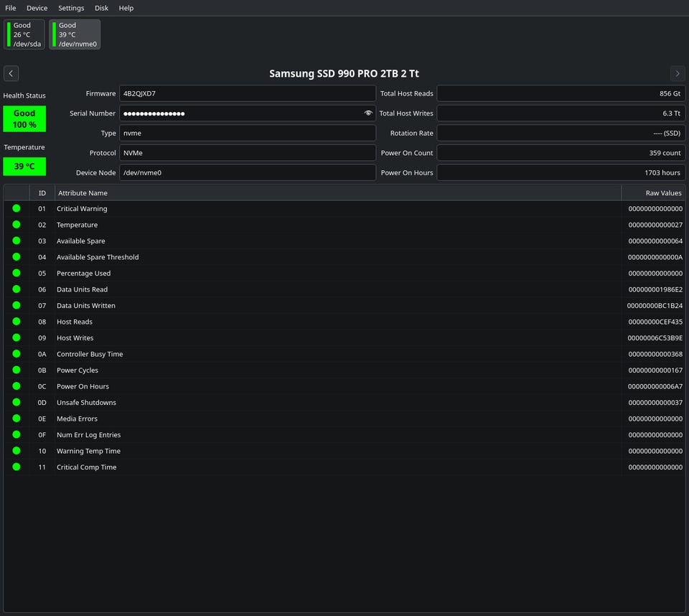Reveal serial number with eye icon
The width and height of the screenshot is (689, 616).
click(367, 113)
